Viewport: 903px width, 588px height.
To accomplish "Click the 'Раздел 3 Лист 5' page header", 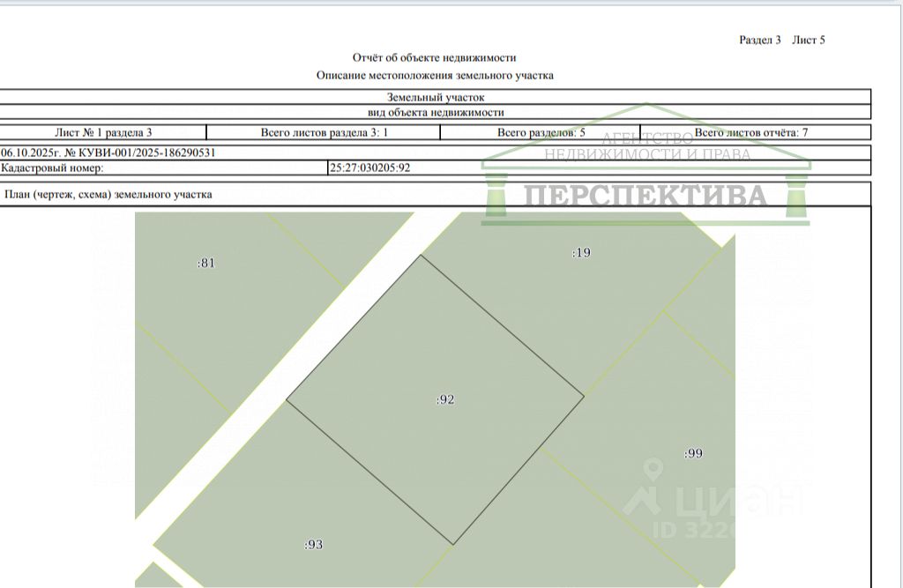I will tap(782, 40).
